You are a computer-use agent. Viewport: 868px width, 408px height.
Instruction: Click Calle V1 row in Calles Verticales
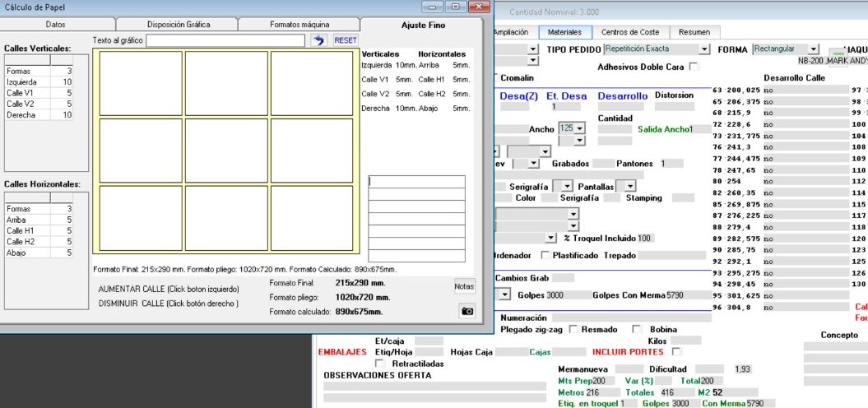(x=39, y=93)
